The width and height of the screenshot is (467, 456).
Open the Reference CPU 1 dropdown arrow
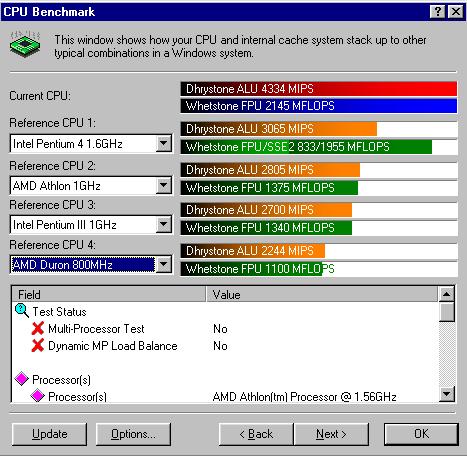point(164,144)
